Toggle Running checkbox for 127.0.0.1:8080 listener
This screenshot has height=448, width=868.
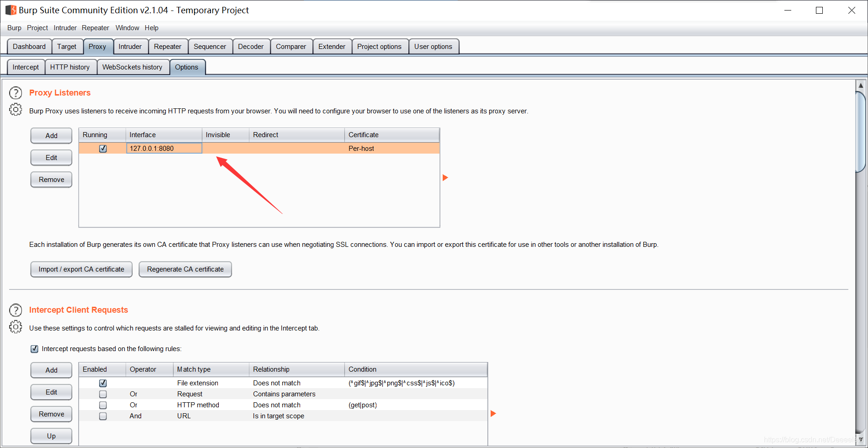[x=103, y=149]
